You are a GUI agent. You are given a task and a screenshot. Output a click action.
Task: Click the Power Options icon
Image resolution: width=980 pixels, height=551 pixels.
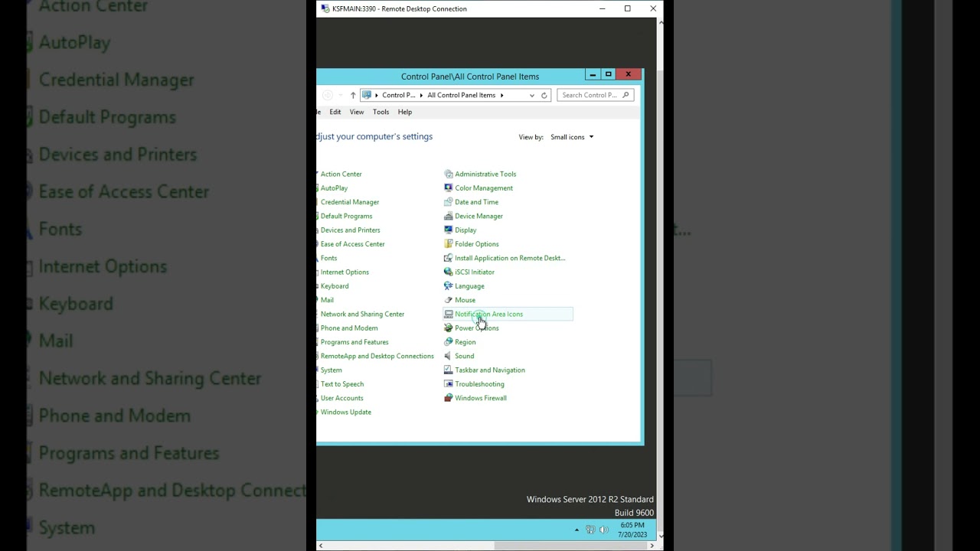coord(449,328)
